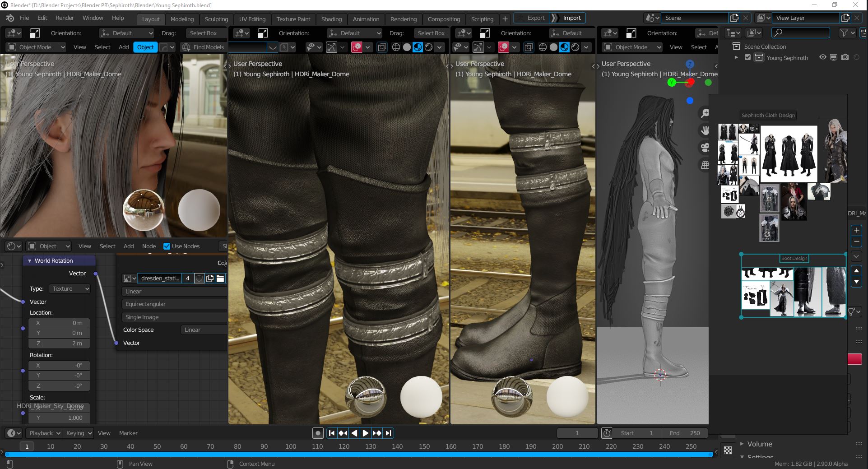Disable the Use Nodes checkbox

(167, 246)
